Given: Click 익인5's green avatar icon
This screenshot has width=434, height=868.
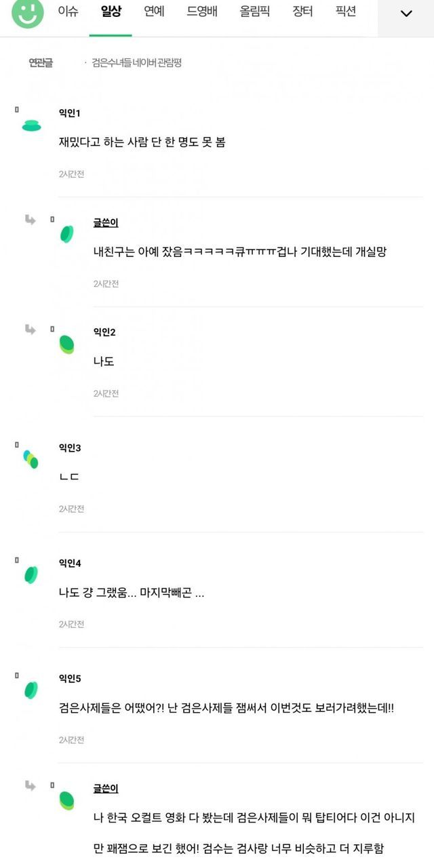Looking at the screenshot, I should pos(31,690).
